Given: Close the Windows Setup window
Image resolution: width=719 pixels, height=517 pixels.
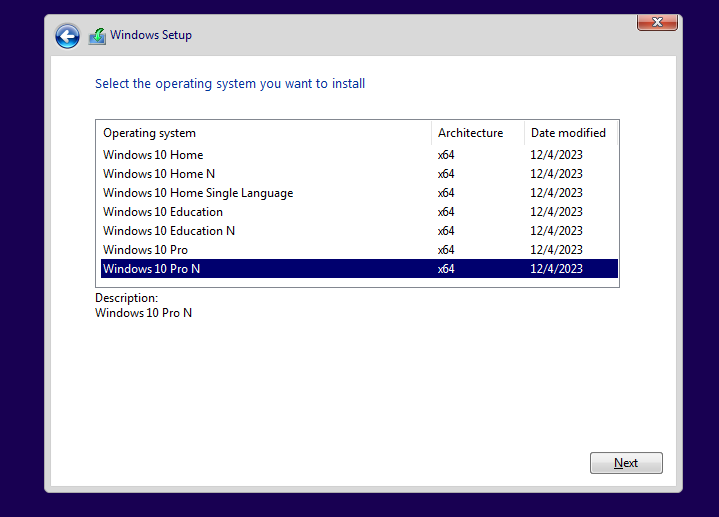Looking at the screenshot, I should pos(656,22).
